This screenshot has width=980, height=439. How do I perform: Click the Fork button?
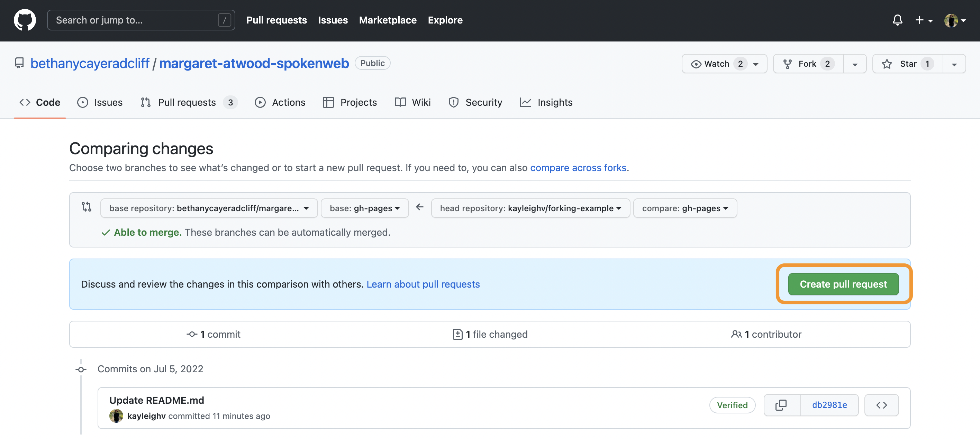click(808, 64)
